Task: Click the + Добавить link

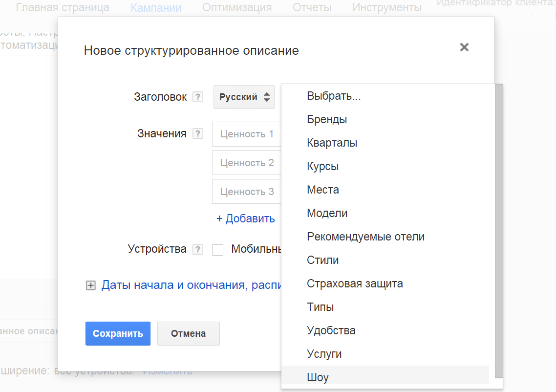Action: tap(245, 218)
